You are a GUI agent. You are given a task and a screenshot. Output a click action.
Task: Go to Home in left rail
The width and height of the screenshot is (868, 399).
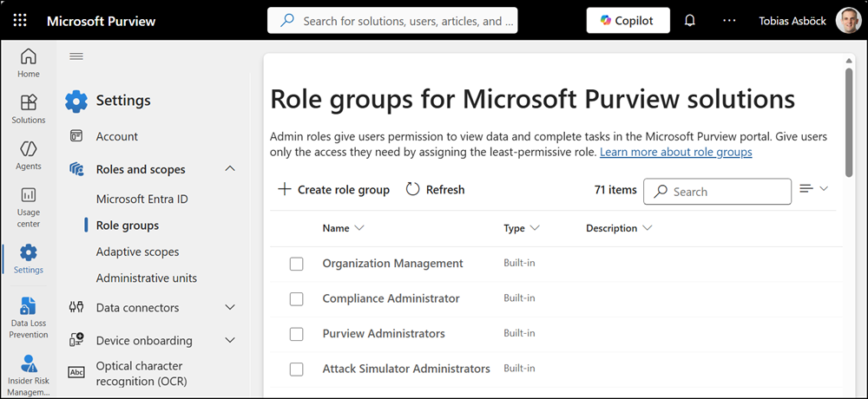29,62
